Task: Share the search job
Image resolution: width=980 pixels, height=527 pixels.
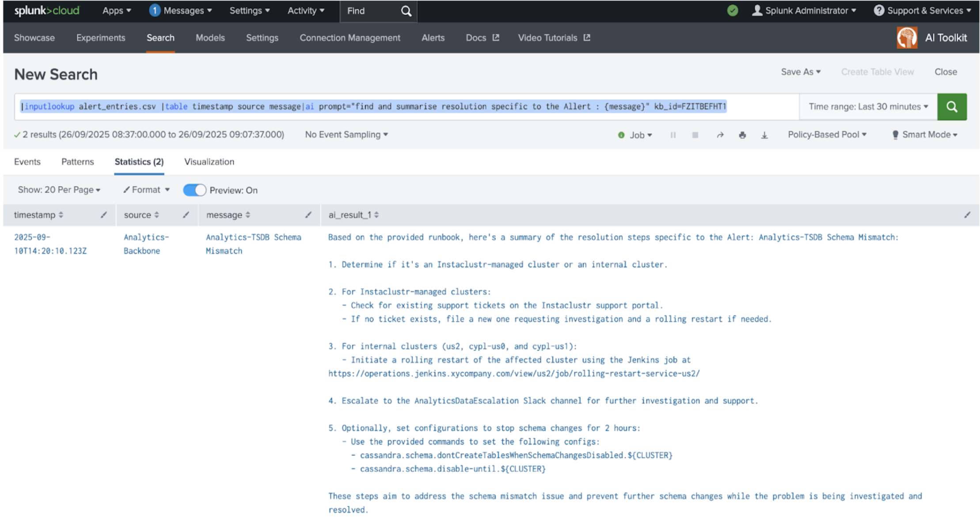Action: point(720,135)
